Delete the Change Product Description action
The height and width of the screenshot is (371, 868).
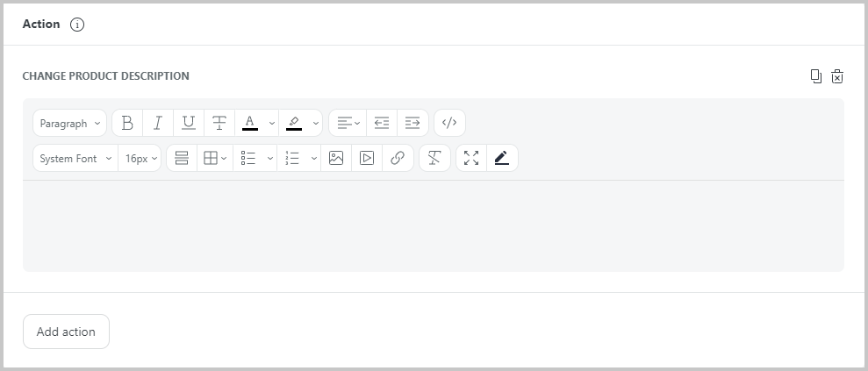(x=837, y=76)
